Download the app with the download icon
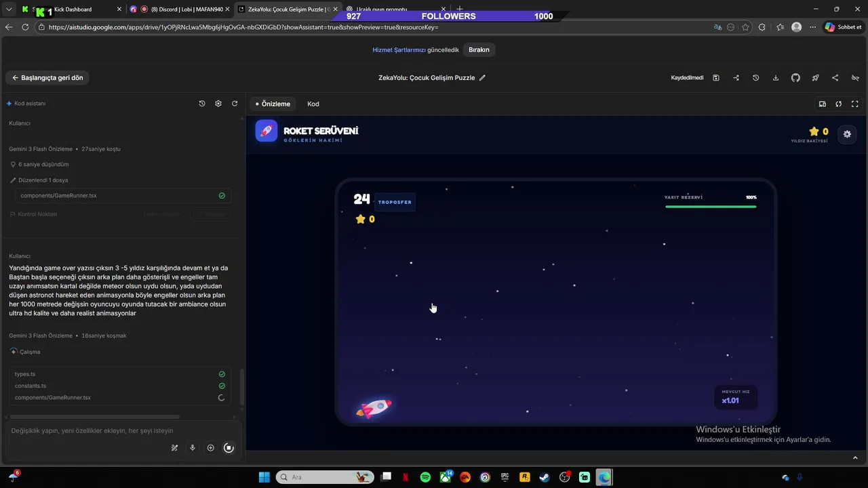This screenshot has height=488, width=868. pyautogui.click(x=776, y=78)
